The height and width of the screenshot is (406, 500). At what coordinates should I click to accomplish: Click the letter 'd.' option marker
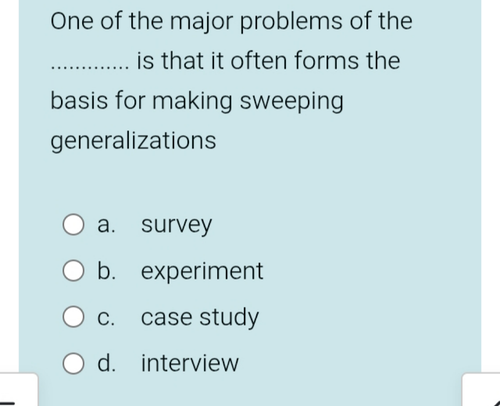click(x=107, y=362)
